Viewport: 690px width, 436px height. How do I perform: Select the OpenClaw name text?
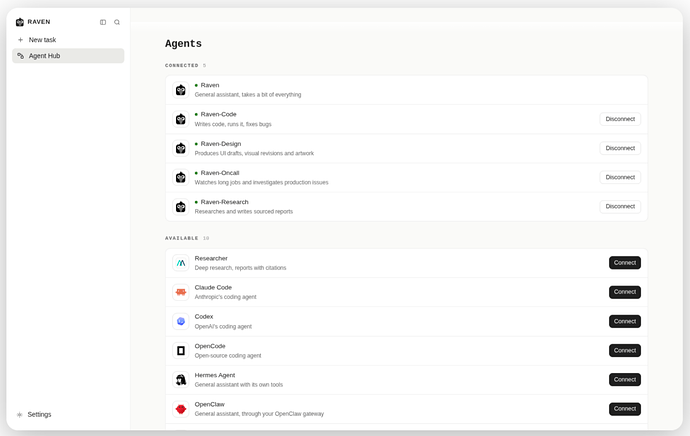(x=209, y=404)
